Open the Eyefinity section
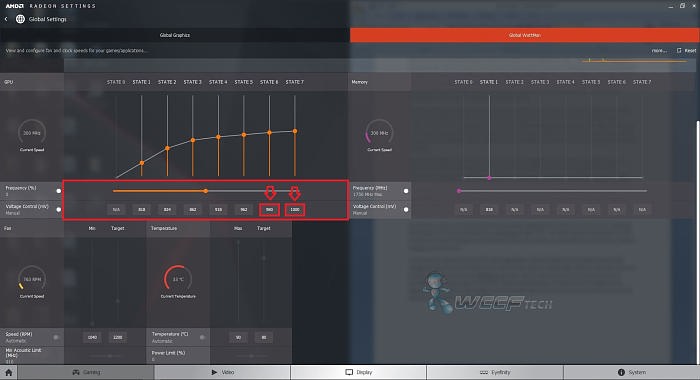The width and height of the screenshot is (700, 380). [x=495, y=372]
